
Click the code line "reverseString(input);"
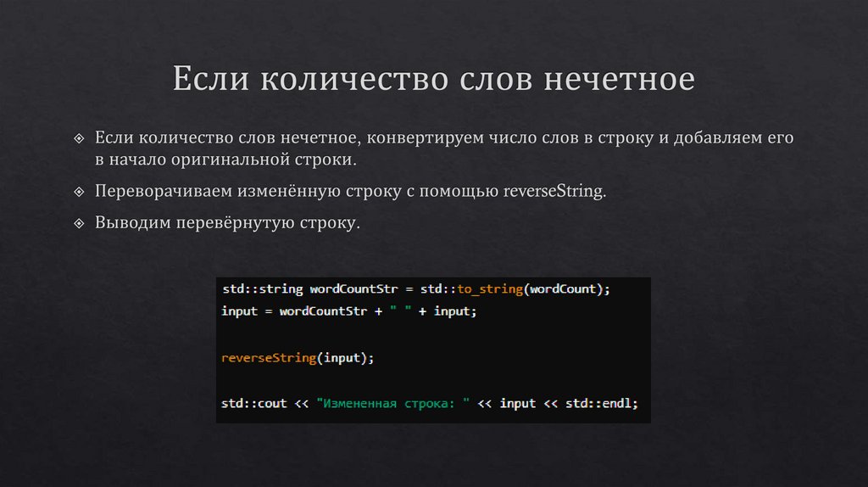point(298,358)
